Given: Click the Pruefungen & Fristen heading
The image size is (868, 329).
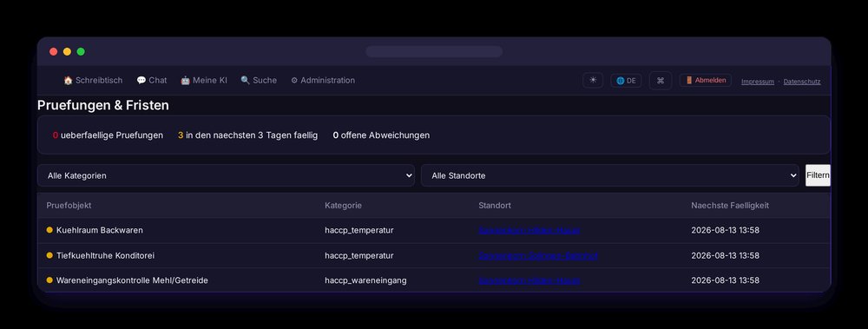Looking at the screenshot, I should point(103,105).
